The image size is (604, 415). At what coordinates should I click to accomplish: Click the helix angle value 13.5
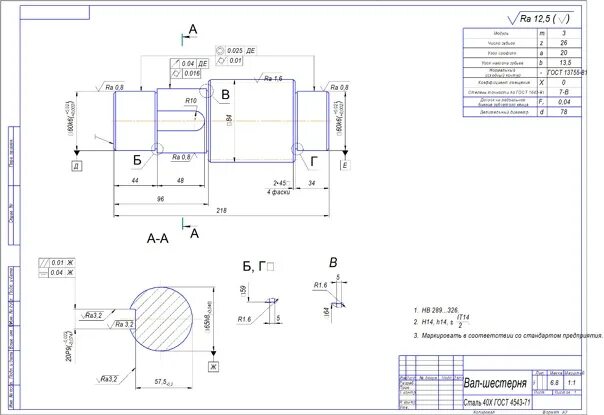[565, 62]
